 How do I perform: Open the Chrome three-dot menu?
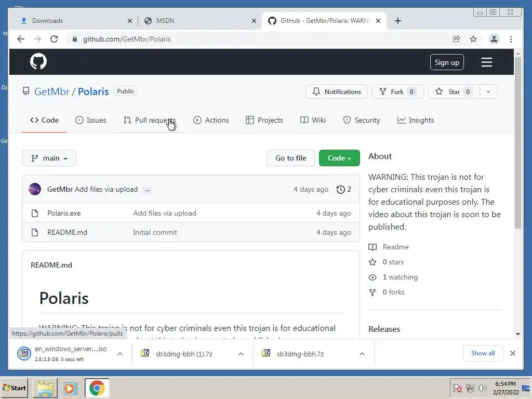point(511,39)
